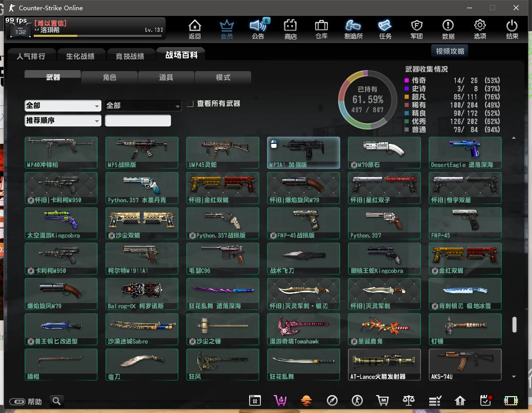Open the 军团 clan shield icon

coord(416,29)
